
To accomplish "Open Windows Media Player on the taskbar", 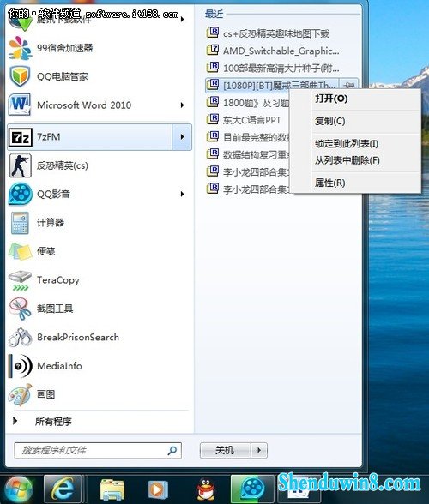I will pyautogui.click(x=158, y=489).
